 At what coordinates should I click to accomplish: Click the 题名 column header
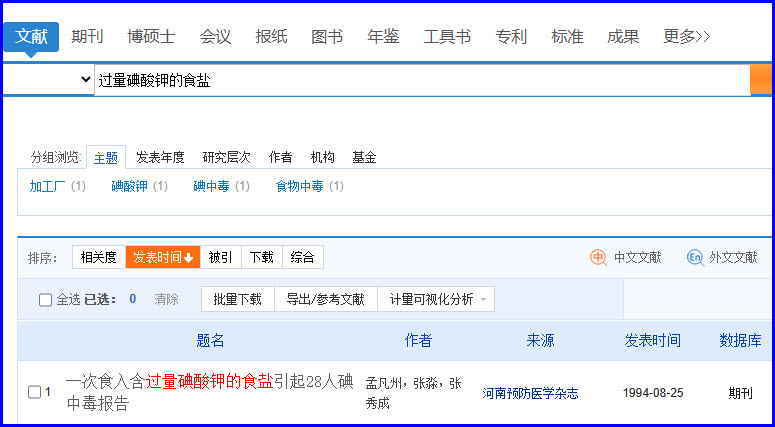pos(210,341)
